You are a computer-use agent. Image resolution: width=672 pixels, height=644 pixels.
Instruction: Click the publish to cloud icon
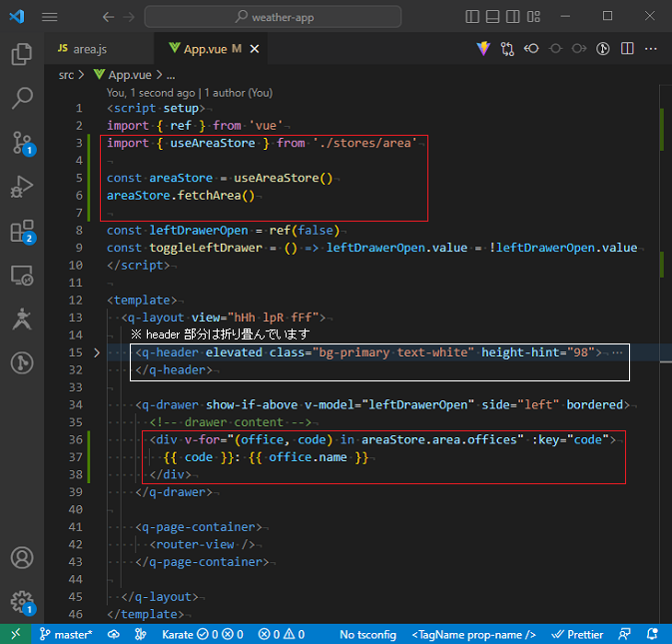tap(114, 634)
